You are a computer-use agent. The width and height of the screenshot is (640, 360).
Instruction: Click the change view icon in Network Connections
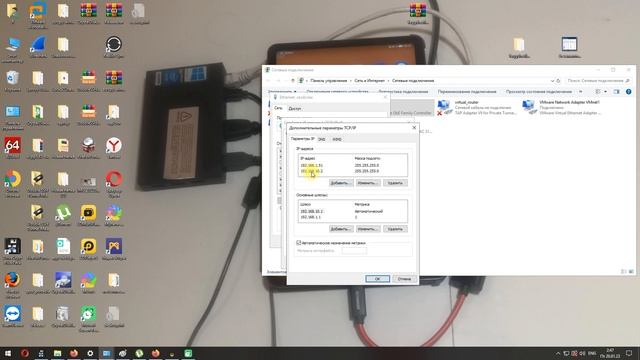click(x=598, y=92)
